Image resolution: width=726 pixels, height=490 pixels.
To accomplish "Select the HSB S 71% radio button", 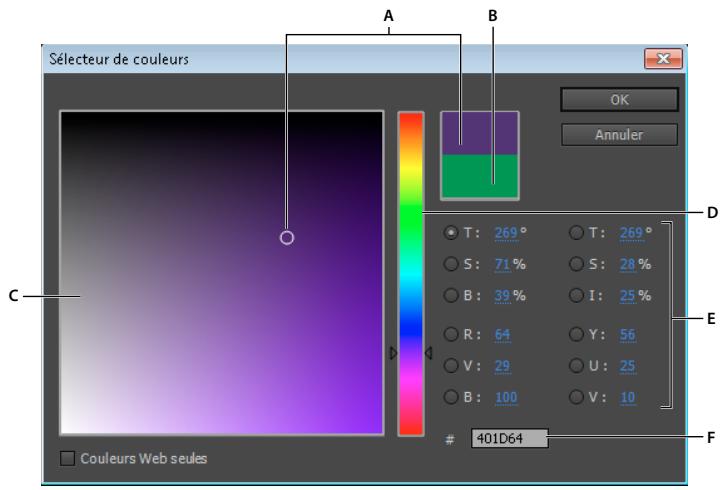I will (x=451, y=264).
